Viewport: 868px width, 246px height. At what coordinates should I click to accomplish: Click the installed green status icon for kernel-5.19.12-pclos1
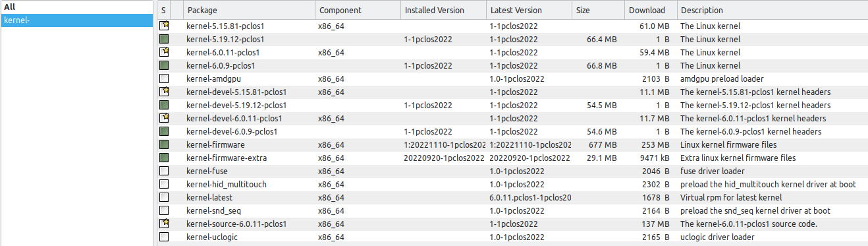164,39
